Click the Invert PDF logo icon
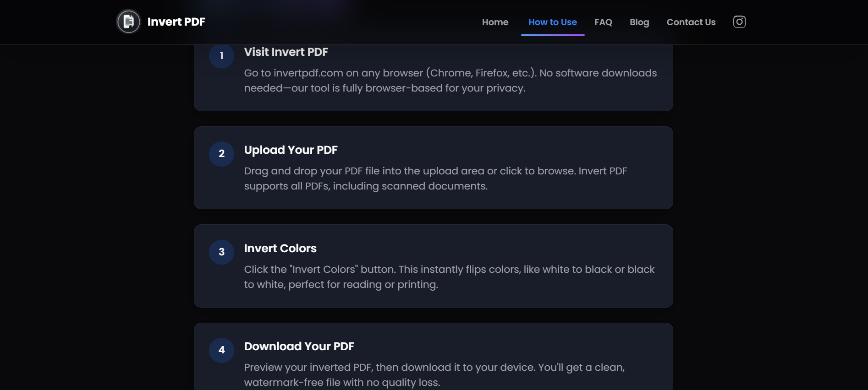868x390 pixels. (128, 22)
